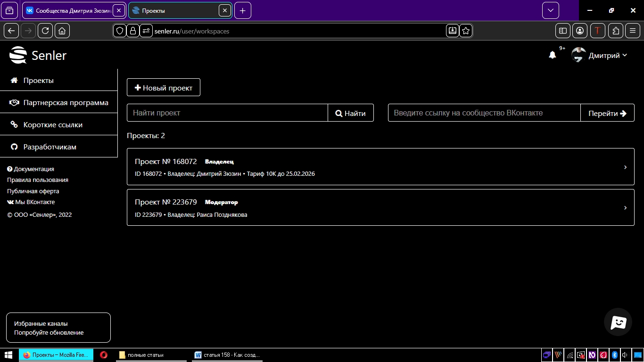The height and width of the screenshot is (362, 644).
Task: Expand Проект № 168072 chevron arrow
Action: pyautogui.click(x=625, y=167)
